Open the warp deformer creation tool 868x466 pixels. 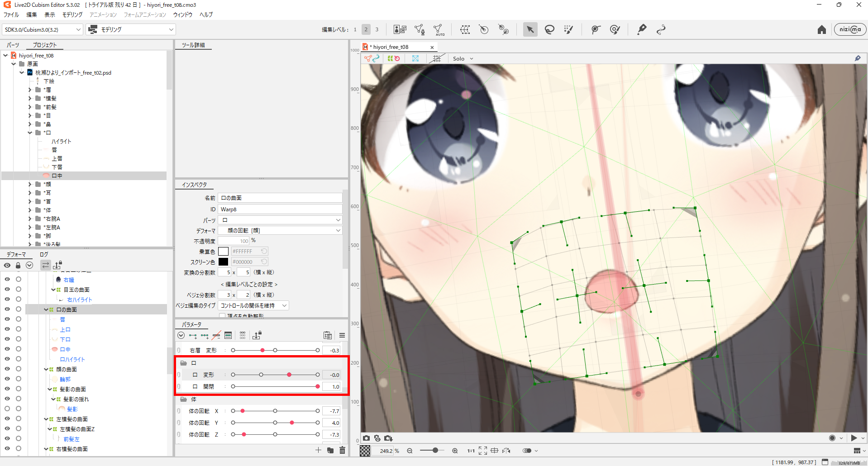(465, 29)
